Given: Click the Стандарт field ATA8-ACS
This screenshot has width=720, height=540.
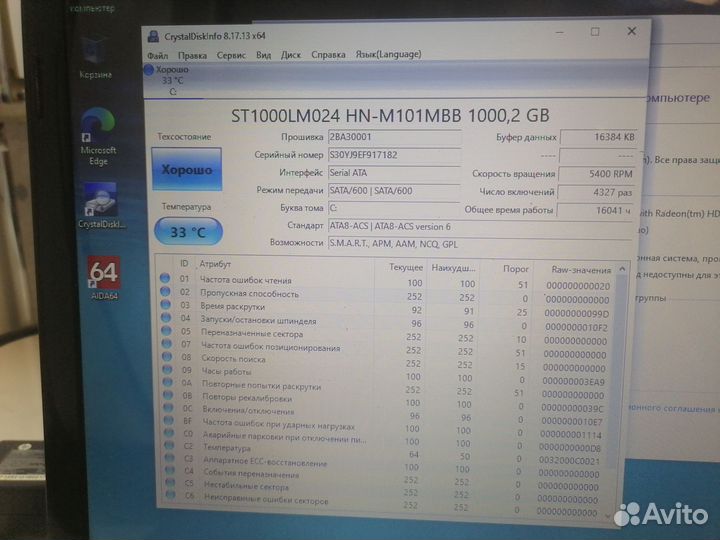Looking at the screenshot, I should (x=480, y=226).
